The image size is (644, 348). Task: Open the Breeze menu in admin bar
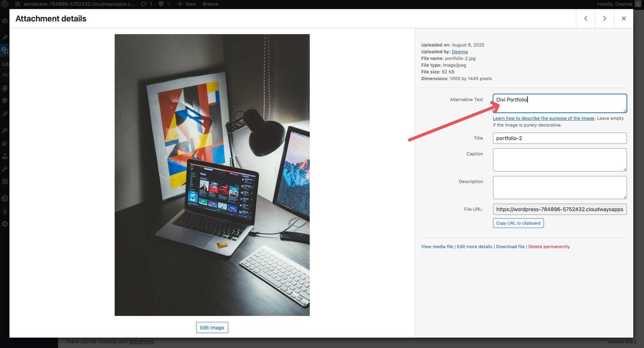(x=210, y=4)
